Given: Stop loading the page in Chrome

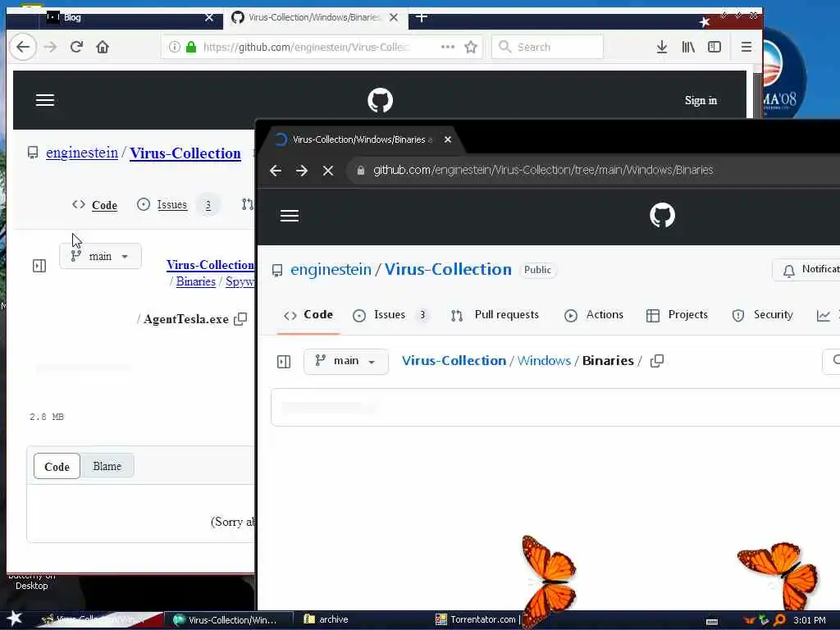Looking at the screenshot, I should [x=328, y=171].
